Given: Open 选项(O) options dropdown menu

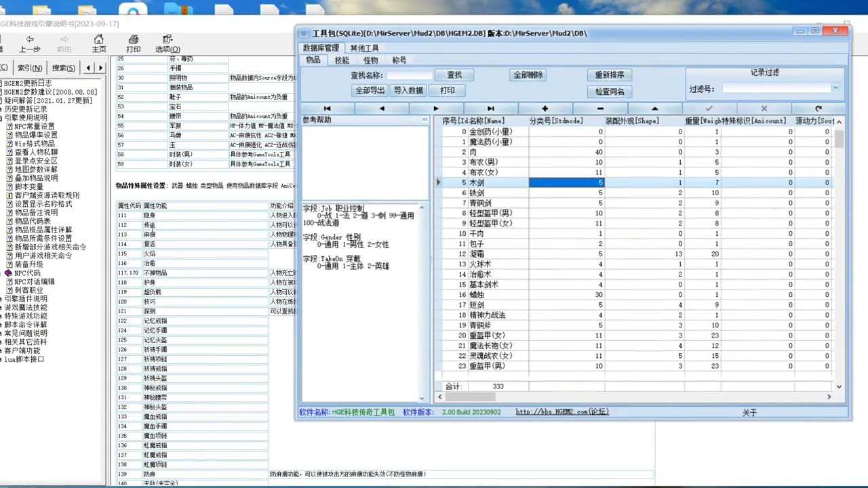Looking at the screenshot, I should (167, 44).
